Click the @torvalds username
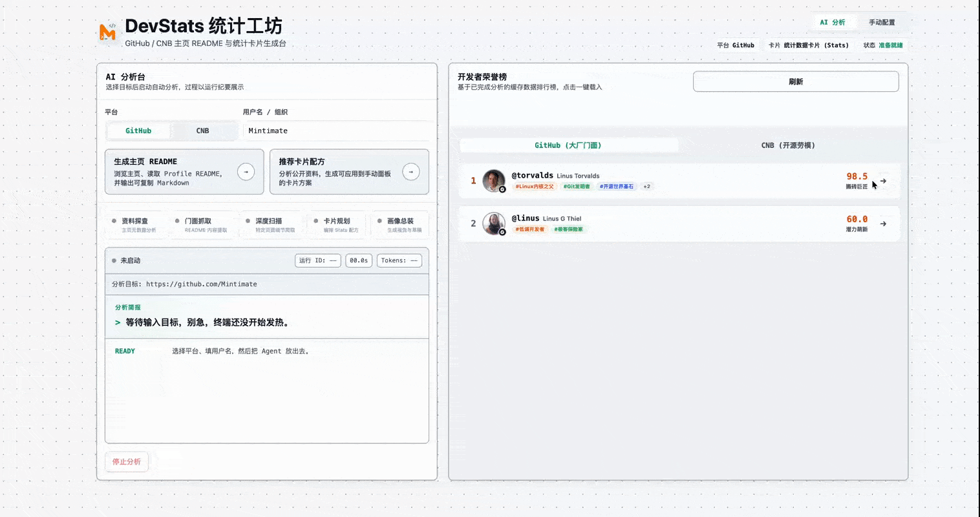 [532, 175]
